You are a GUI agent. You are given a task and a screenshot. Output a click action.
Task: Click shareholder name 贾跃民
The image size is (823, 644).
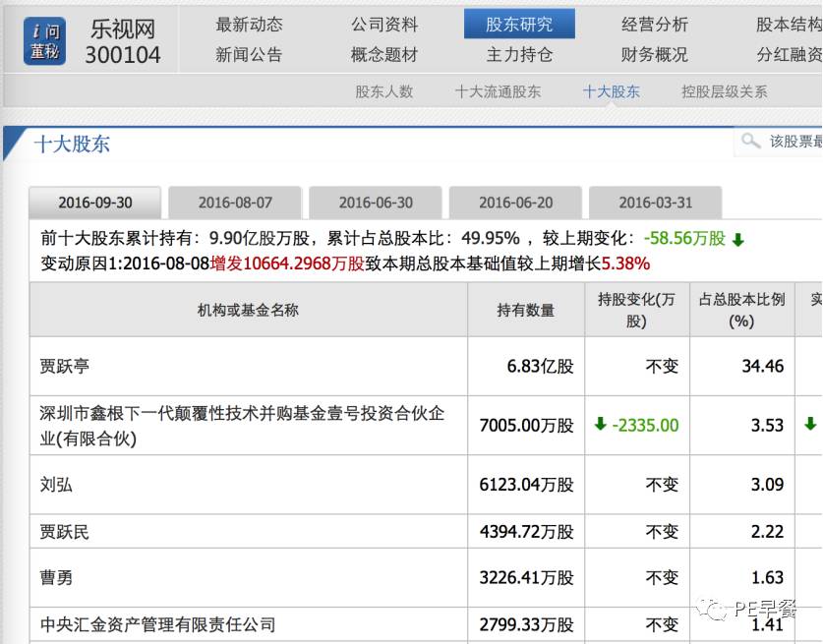(65, 532)
